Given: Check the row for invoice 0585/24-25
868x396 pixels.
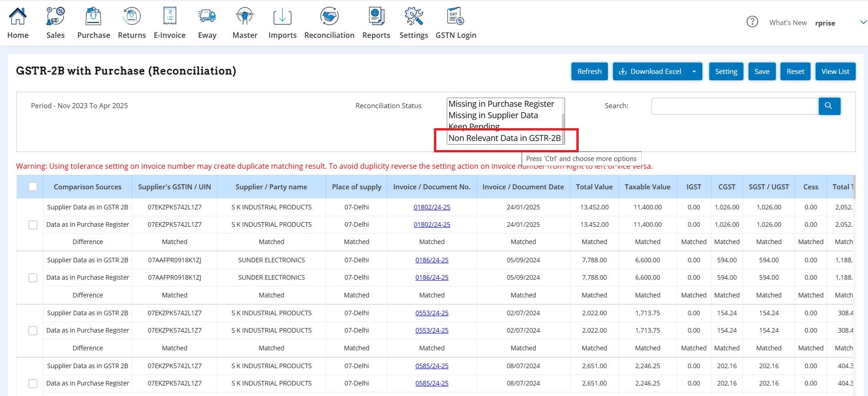Looking at the screenshot, I should (33, 384).
